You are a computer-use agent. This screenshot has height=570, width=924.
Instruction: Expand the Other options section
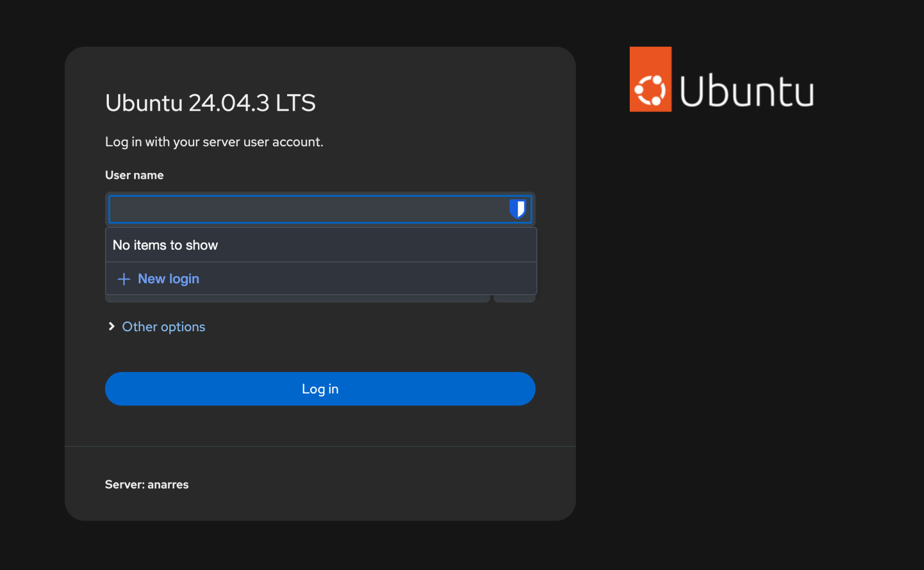(163, 327)
